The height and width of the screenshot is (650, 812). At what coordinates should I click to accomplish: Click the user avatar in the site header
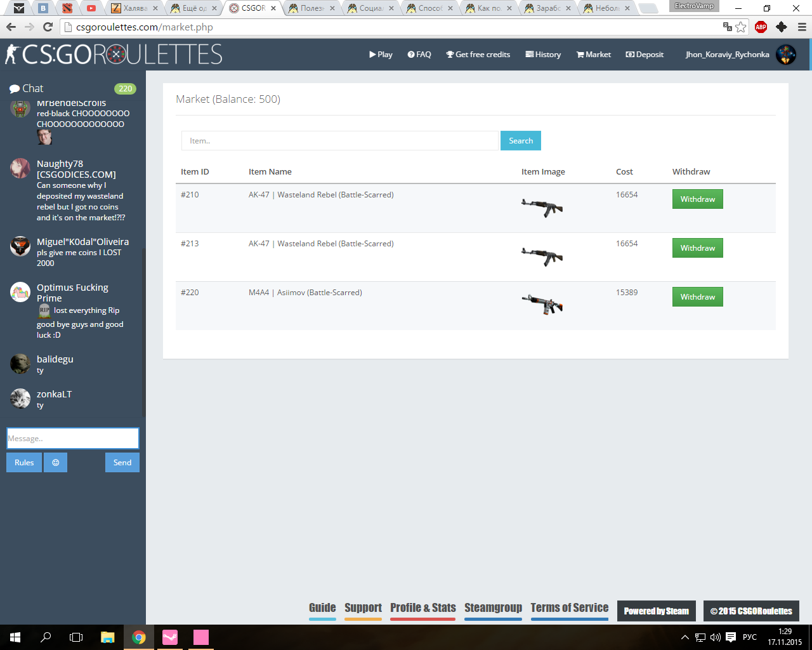coord(786,55)
